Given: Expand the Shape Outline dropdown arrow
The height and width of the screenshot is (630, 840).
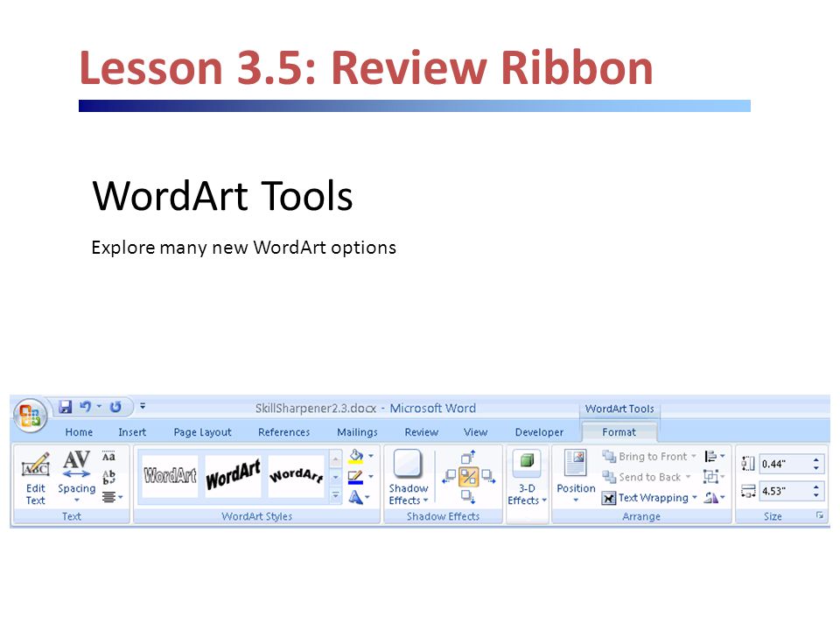Looking at the screenshot, I should [x=371, y=477].
